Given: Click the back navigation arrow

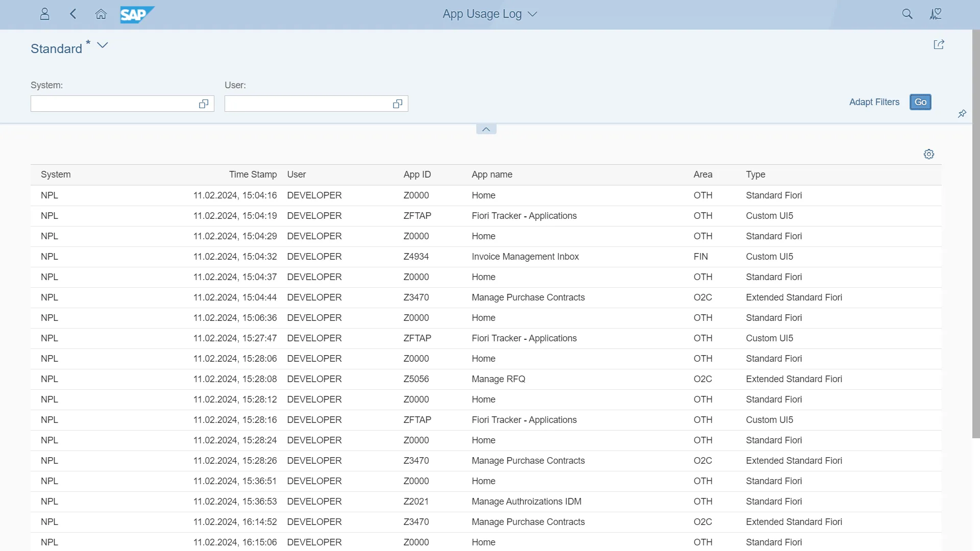Looking at the screenshot, I should pos(73,14).
